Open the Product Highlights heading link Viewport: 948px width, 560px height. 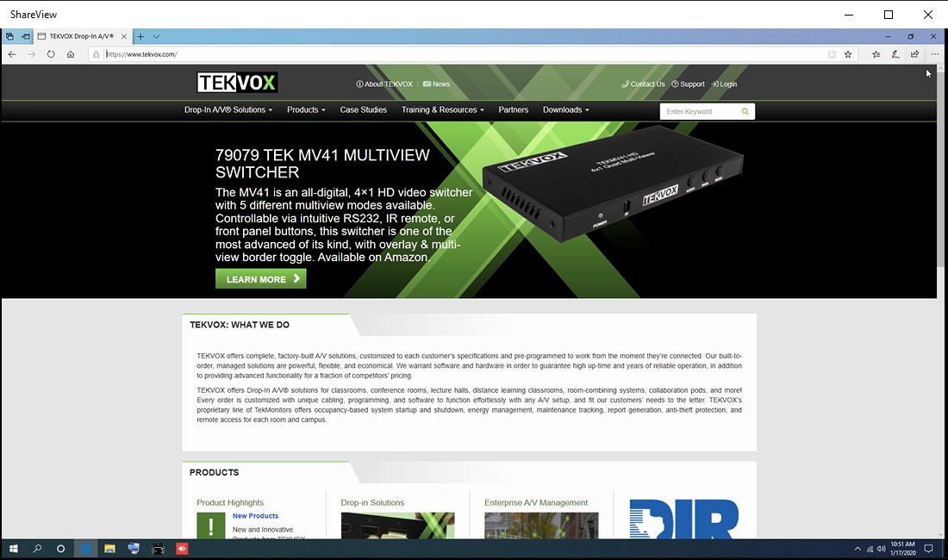(x=230, y=502)
